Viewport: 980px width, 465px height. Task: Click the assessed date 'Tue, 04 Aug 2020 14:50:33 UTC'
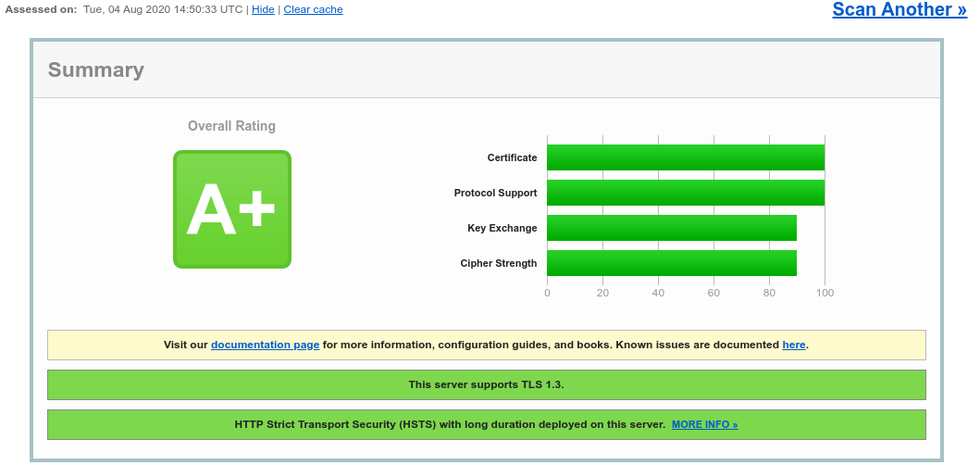pos(163,10)
